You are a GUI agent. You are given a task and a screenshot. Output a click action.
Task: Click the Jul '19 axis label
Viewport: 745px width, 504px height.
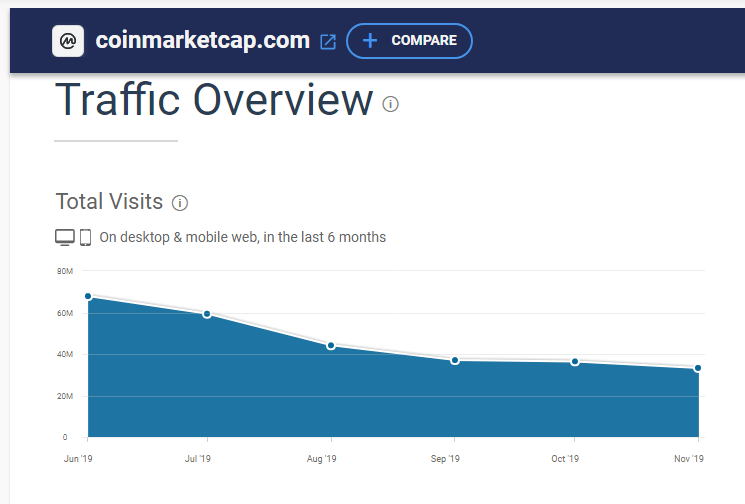click(x=198, y=459)
